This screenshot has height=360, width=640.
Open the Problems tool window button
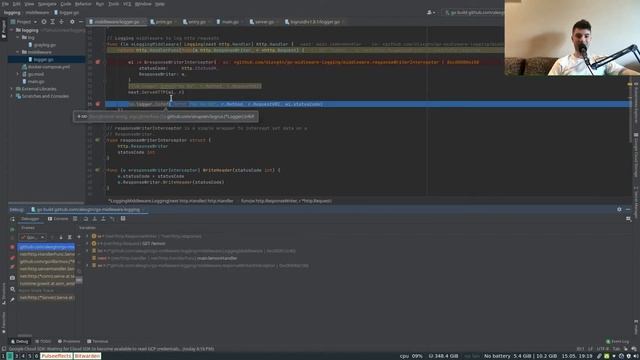click(69, 342)
